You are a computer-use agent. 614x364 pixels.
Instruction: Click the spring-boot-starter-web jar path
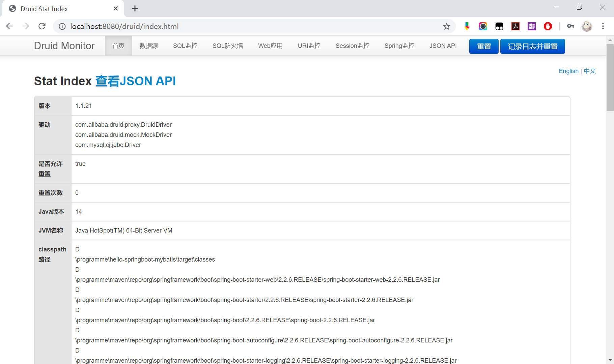coord(257,280)
